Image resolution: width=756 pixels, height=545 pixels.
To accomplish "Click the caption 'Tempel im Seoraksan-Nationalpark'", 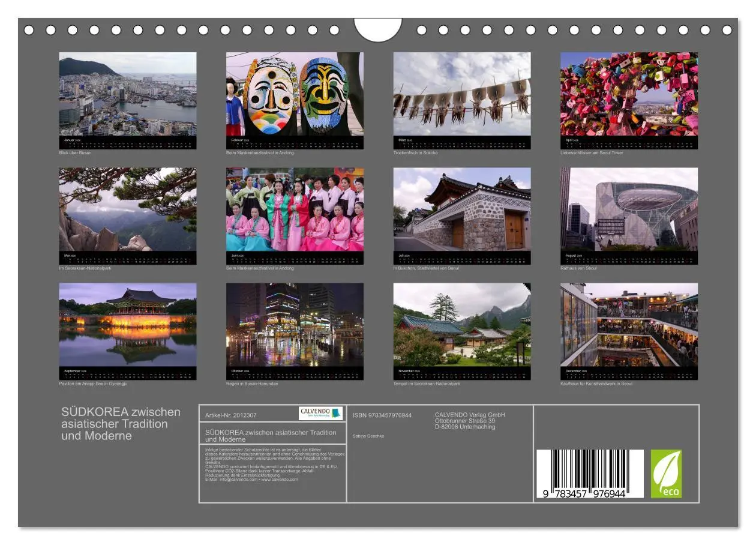I will pyautogui.click(x=427, y=384).
